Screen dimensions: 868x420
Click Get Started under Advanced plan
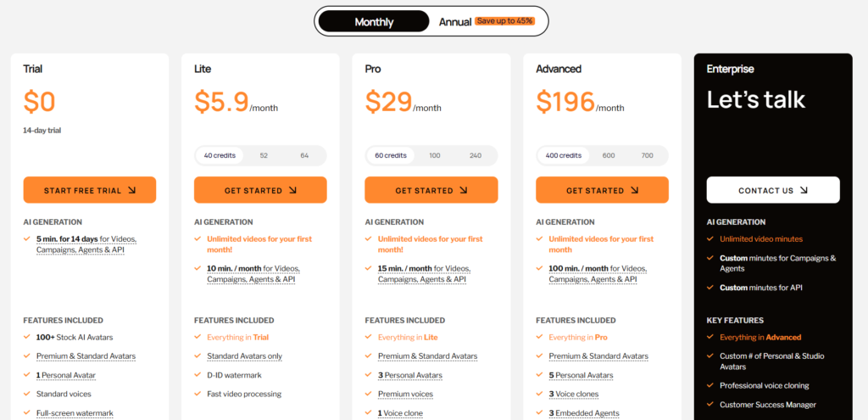pos(603,190)
